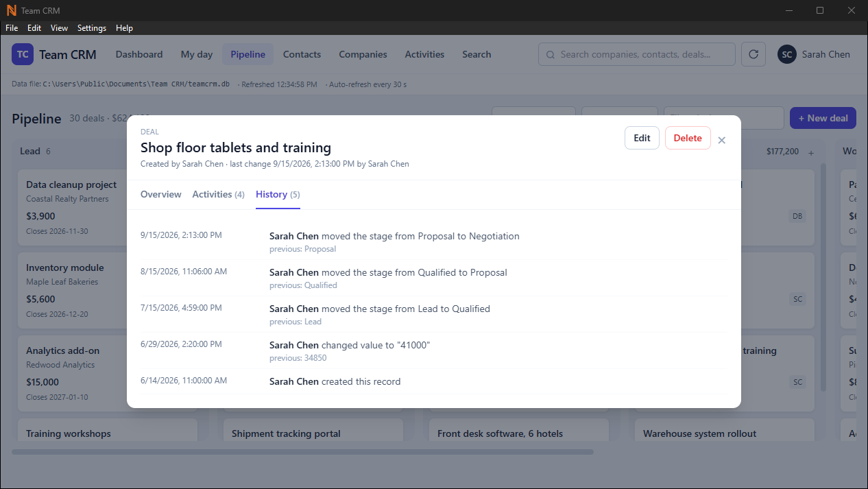This screenshot has width=868, height=489.
Task: Open the Front desk software, 6 hotels card
Action: click(519, 429)
